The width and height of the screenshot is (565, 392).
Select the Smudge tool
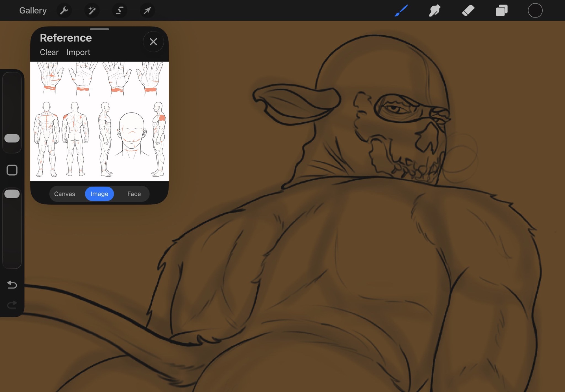click(434, 11)
